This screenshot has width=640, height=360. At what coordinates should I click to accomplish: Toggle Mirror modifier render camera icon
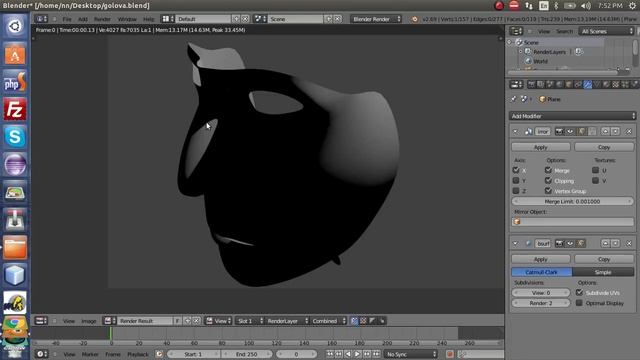[560, 131]
